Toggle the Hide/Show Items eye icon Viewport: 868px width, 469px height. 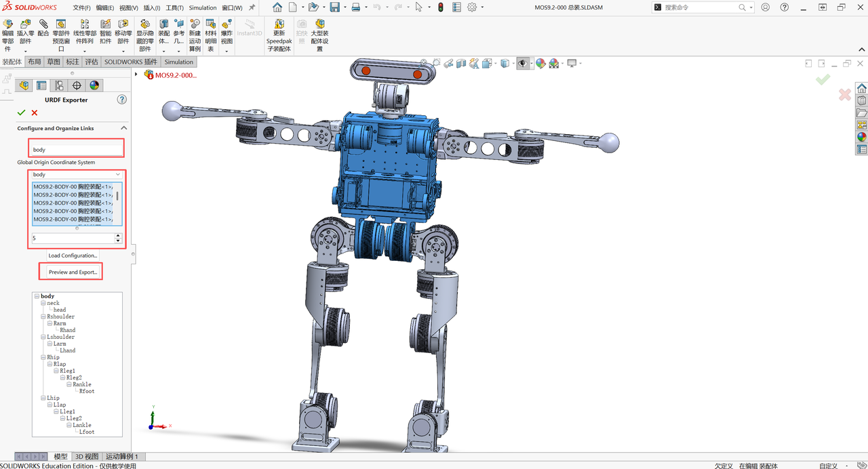[x=523, y=63]
